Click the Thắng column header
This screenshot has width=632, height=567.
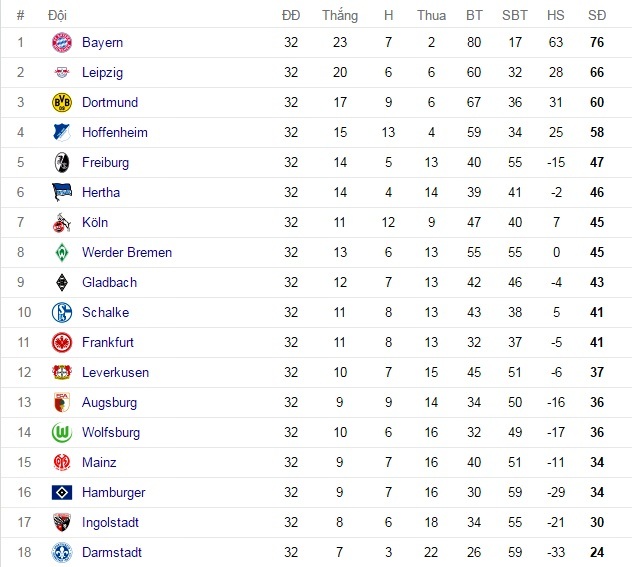tap(340, 15)
